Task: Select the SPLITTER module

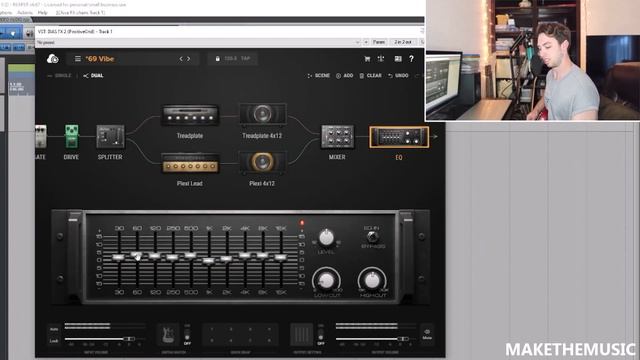Action: [x=110, y=136]
